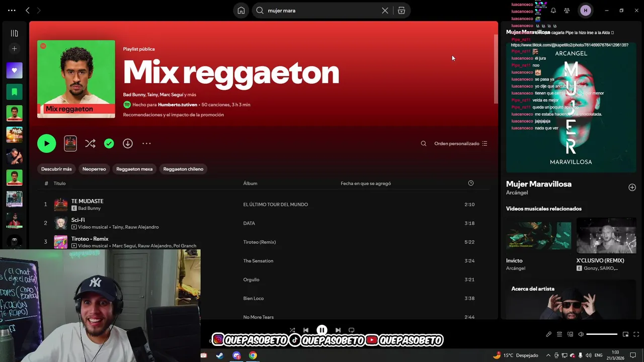Image resolution: width=644 pixels, height=362 pixels.
Task: Open album link 'DATA'
Action: (249, 223)
